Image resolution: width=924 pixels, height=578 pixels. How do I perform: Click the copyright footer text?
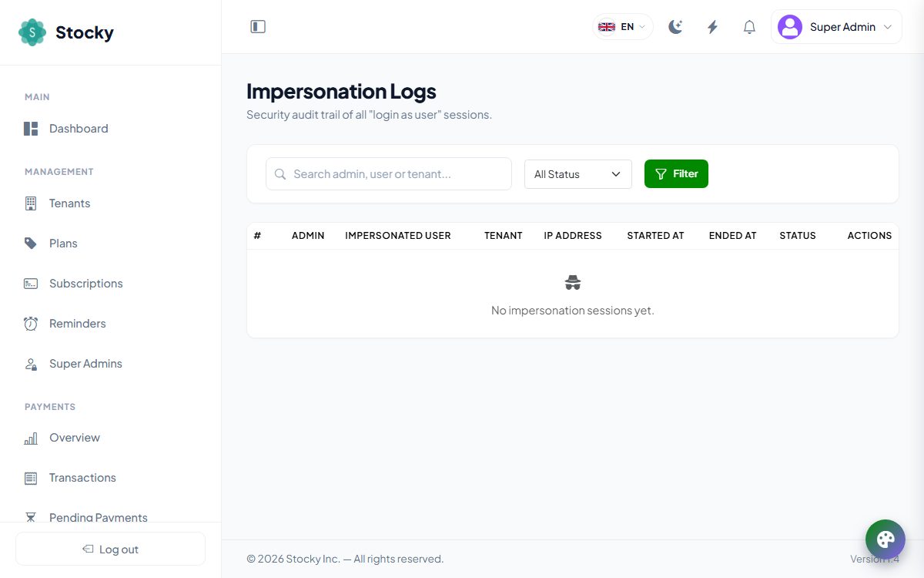tap(345, 559)
